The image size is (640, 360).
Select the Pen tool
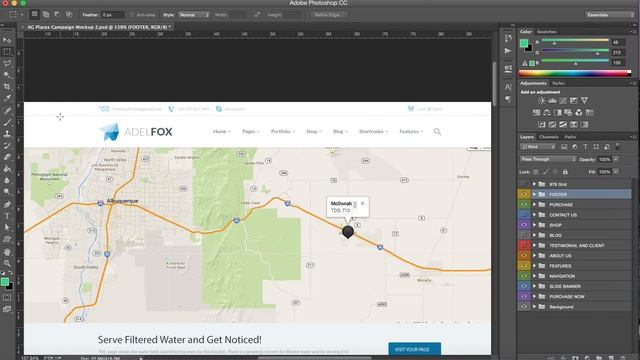7,204
